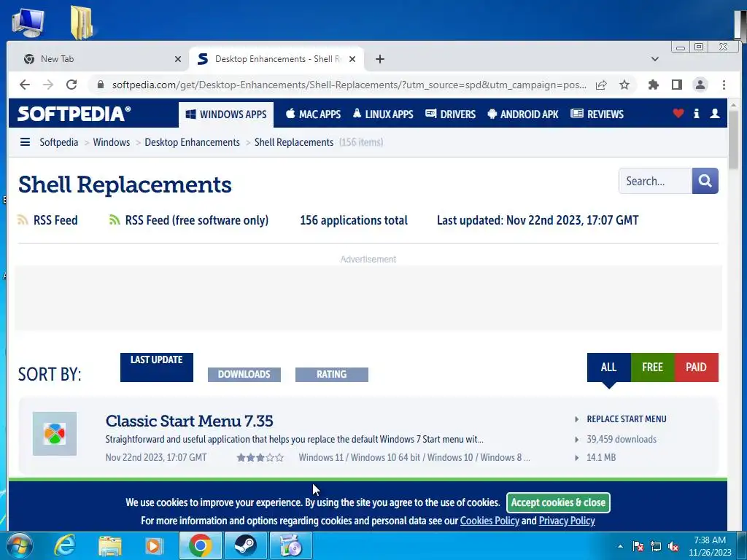Viewport: 747px width, 560px height.
Task: Switch to the New Tab tab
Action: [98, 59]
